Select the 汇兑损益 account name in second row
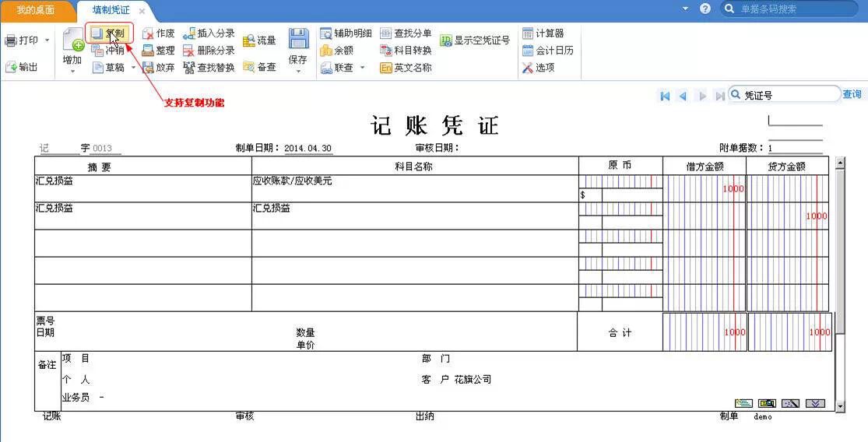868x442 pixels. click(x=272, y=208)
